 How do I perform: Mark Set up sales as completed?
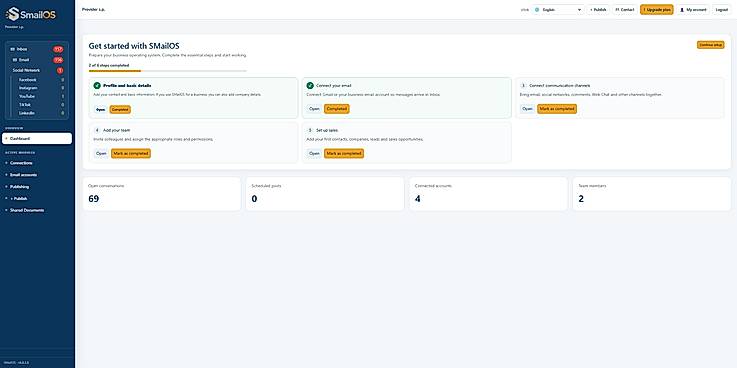pyautogui.click(x=344, y=153)
